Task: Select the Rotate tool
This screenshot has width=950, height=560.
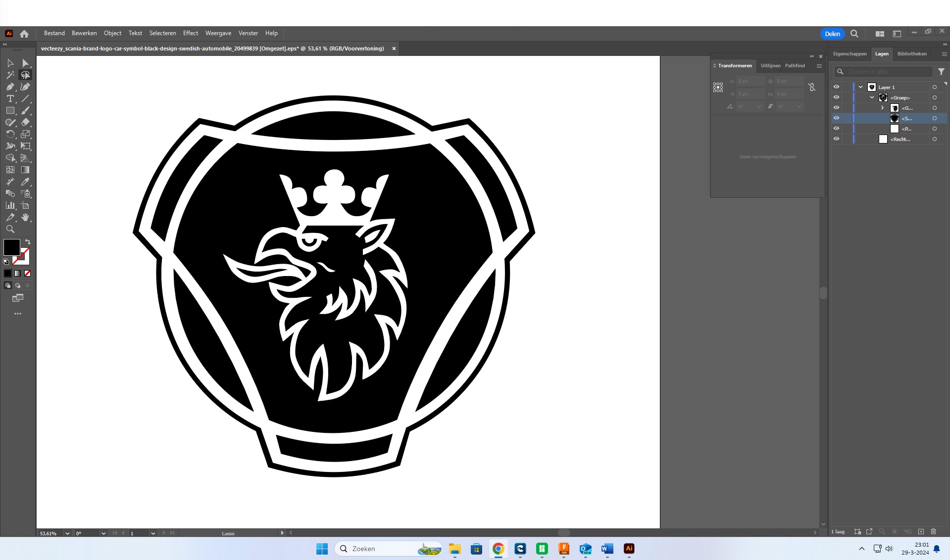Action: coord(10,134)
